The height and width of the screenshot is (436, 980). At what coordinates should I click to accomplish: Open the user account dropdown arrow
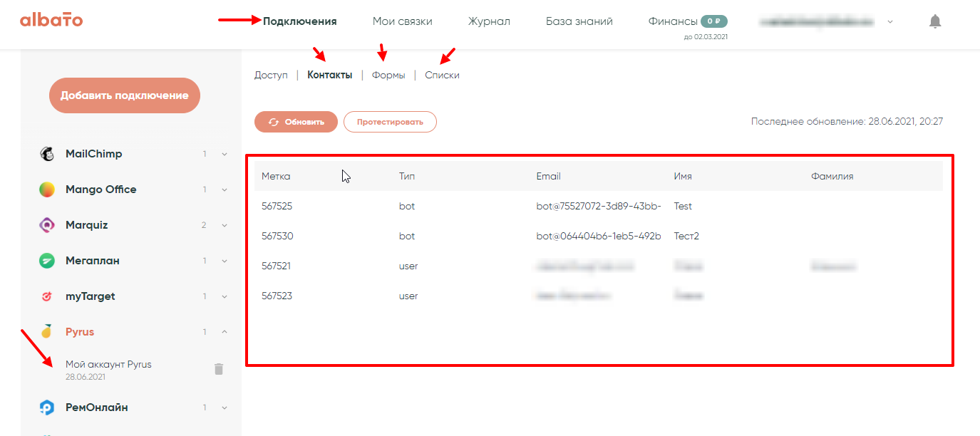(889, 22)
